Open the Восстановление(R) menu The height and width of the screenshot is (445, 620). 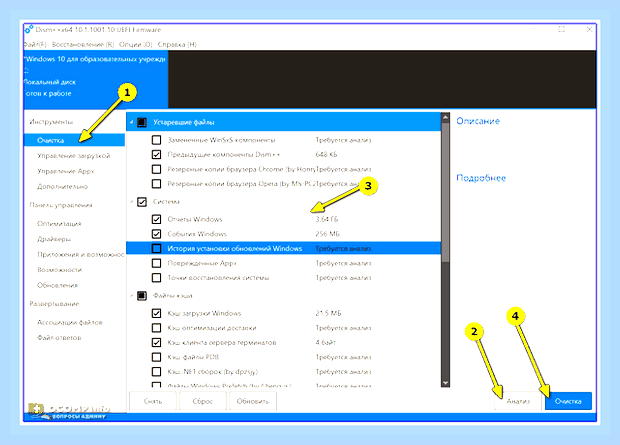83,44
